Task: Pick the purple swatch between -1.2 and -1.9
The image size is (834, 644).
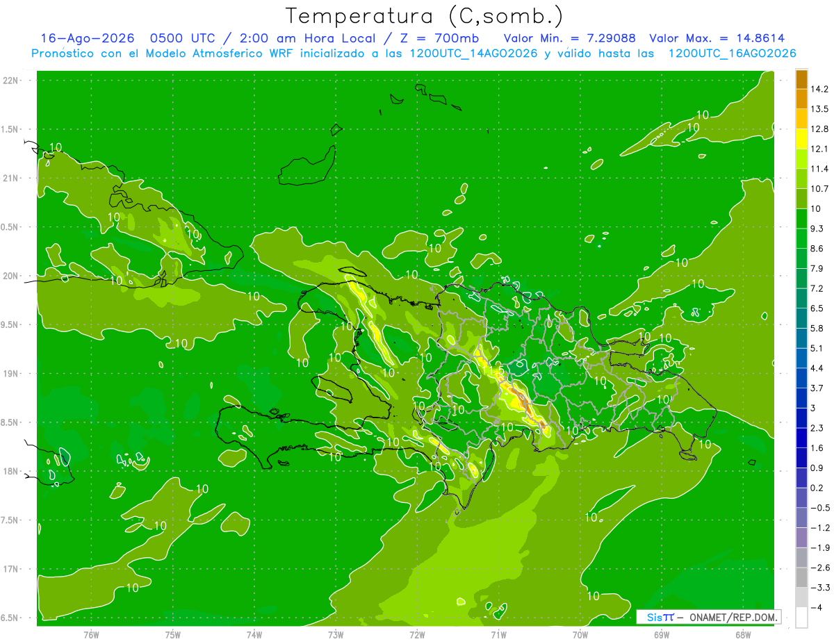Action: [x=801, y=537]
